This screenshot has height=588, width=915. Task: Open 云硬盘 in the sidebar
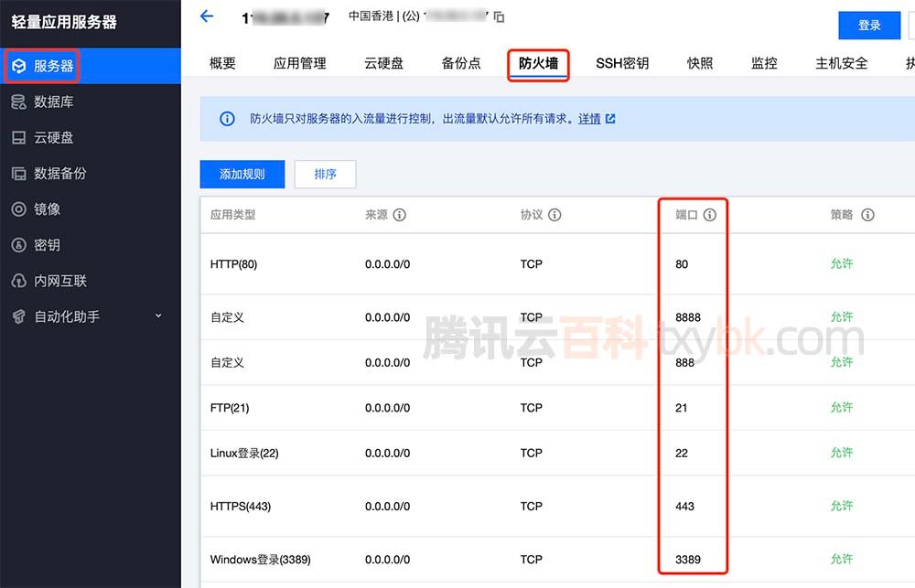pyautogui.click(x=91, y=138)
